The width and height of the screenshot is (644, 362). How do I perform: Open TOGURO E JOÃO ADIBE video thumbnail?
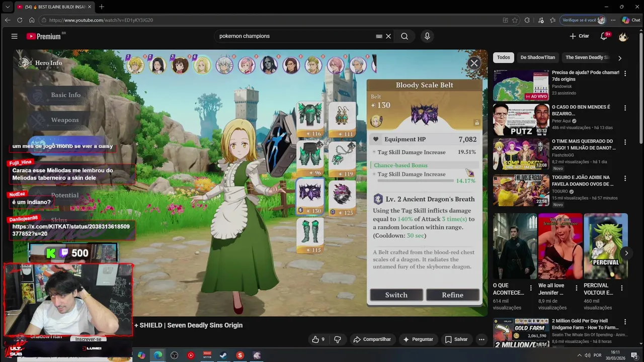tap(521, 190)
